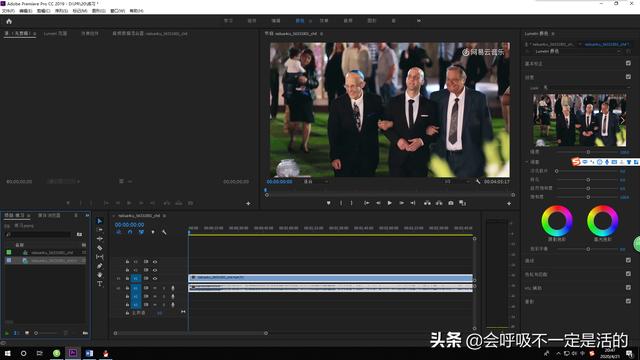
Task: Select the Pen tool
Action: [x=100, y=266]
